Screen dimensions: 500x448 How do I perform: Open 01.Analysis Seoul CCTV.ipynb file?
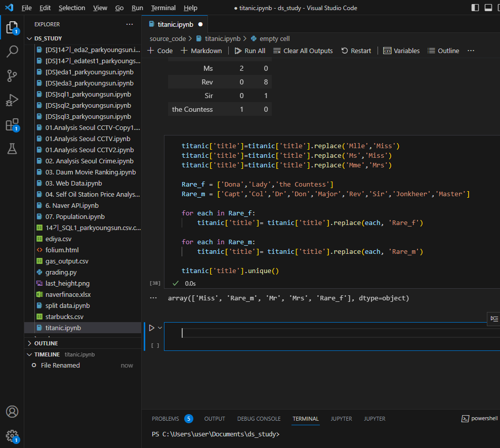point(88,139)
